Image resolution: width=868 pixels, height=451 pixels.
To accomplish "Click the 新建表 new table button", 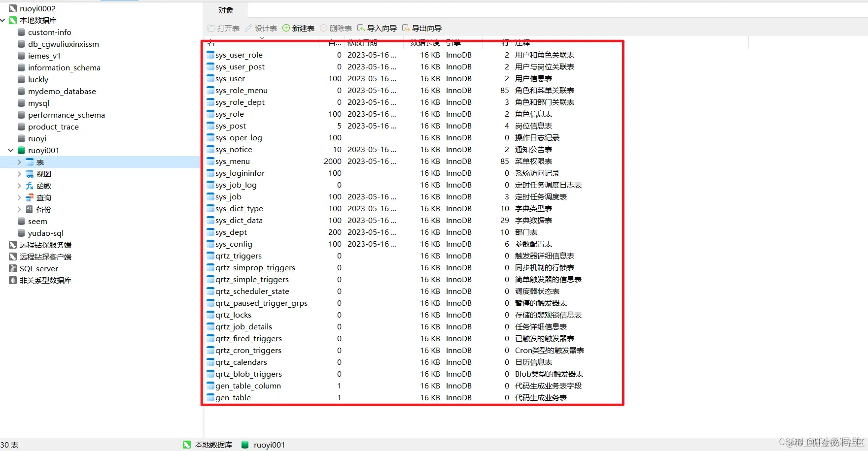I will [298, 28].
